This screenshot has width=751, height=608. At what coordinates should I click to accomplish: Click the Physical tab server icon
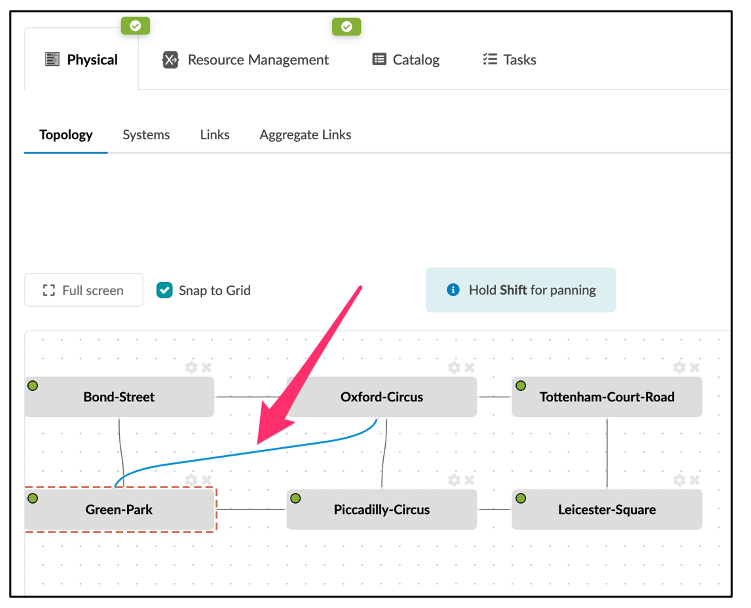[52, 59]
